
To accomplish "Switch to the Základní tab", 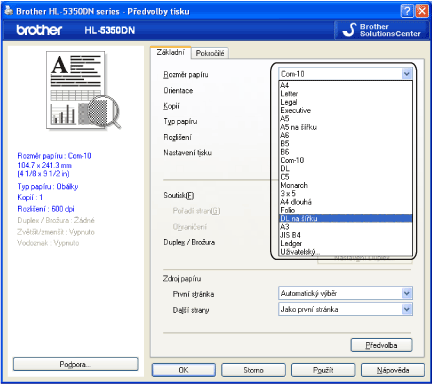I will click(171, 52).
